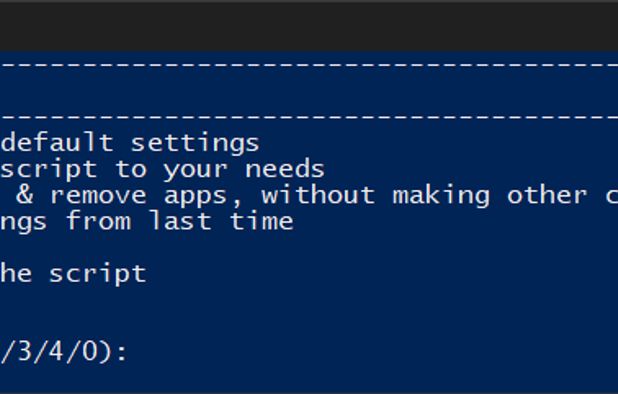Click the word 'making' in the terminal output
618x394 pixels.
coord(441,197)
